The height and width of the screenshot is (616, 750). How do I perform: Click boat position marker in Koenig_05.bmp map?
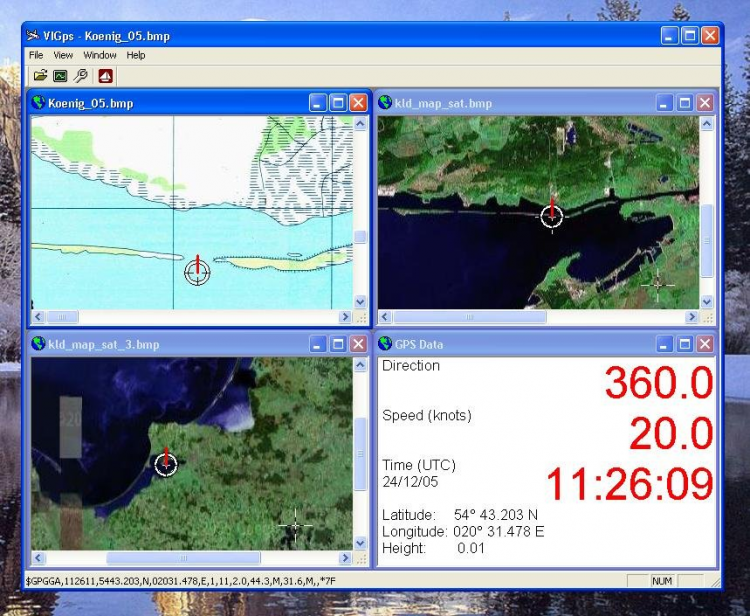pyautogui.click(x=198, y=272)
